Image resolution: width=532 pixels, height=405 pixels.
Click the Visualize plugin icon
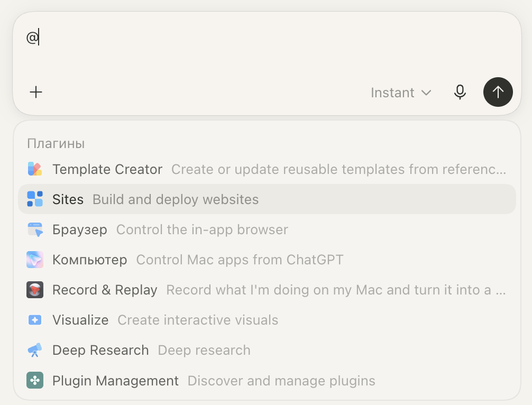(x=34, y=320)
